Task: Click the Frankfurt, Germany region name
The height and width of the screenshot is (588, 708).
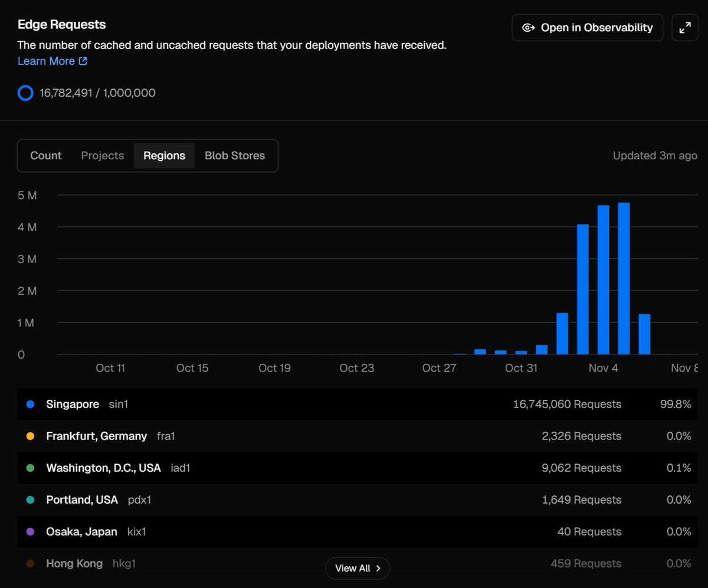Action: [97, 436]
